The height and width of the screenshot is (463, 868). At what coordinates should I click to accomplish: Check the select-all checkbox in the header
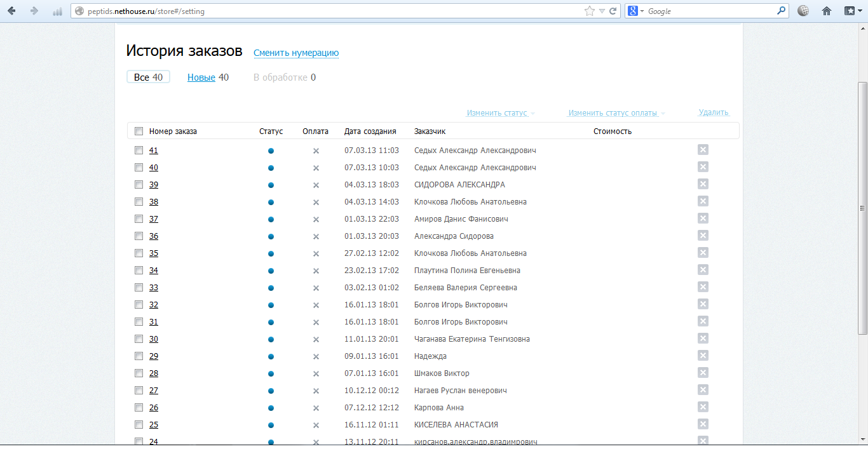point(139,131)
